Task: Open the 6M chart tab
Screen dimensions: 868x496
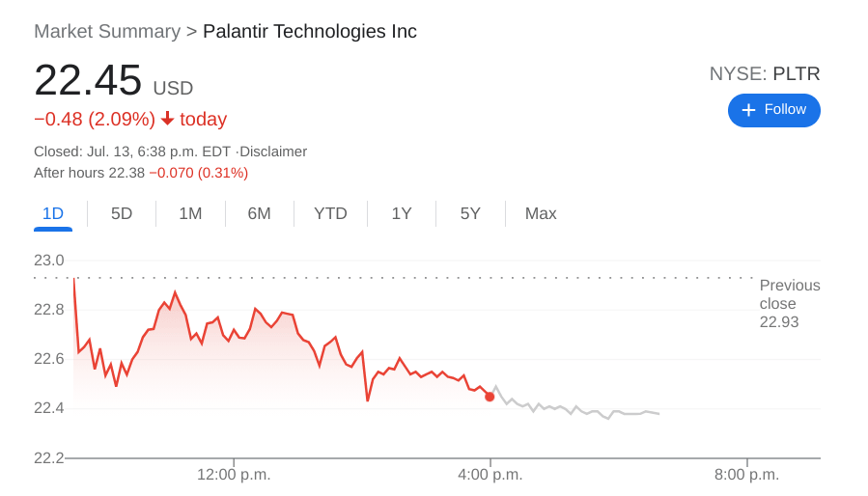Action: [259, 213]
